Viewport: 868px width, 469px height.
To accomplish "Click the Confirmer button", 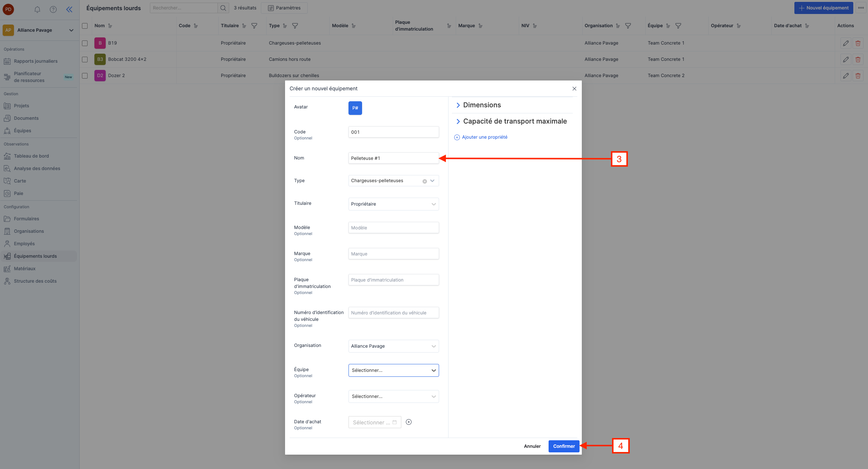I will click(564, 446).
